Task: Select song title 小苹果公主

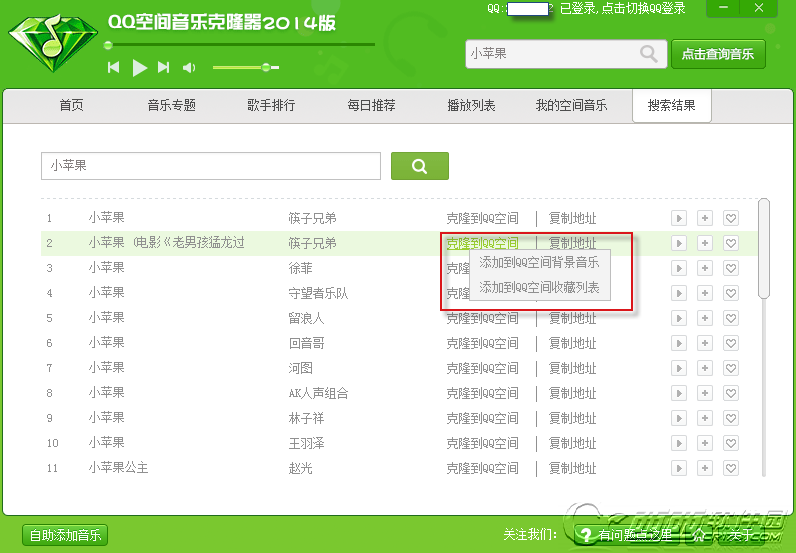Action: pos(118,468)
